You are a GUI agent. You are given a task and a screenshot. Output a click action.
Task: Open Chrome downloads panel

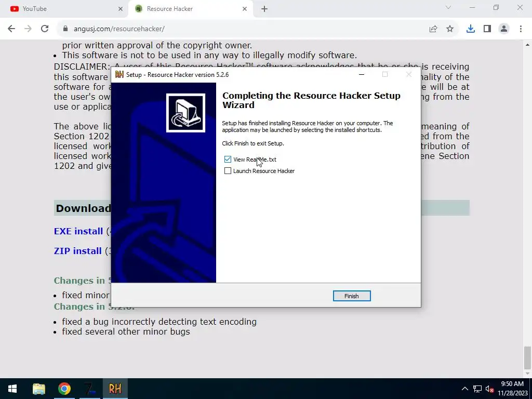coord(471,29)
